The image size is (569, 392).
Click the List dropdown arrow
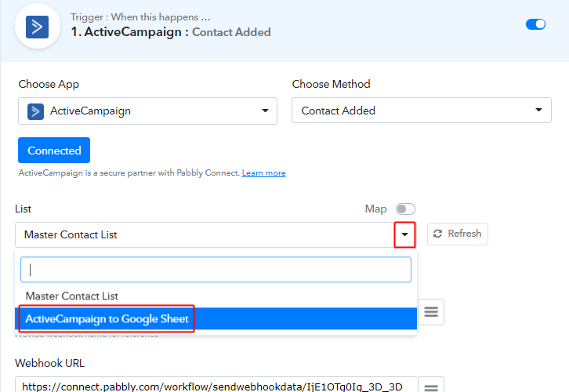pos(404,235)
